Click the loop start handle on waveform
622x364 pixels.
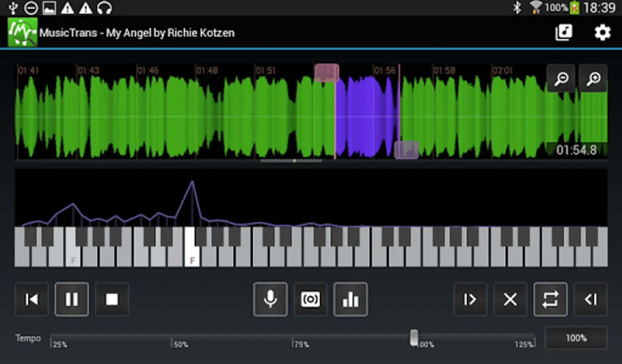pos(327,73)
